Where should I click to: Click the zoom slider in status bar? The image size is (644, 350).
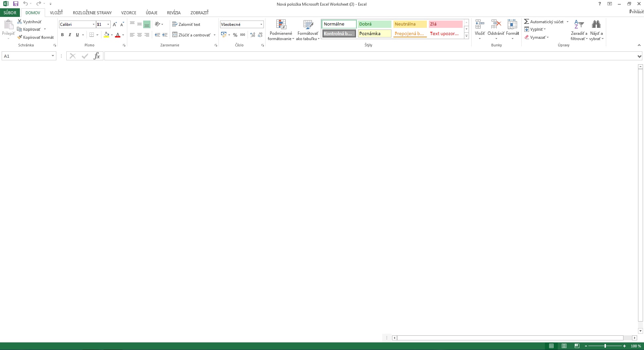(x=605, y=346)
